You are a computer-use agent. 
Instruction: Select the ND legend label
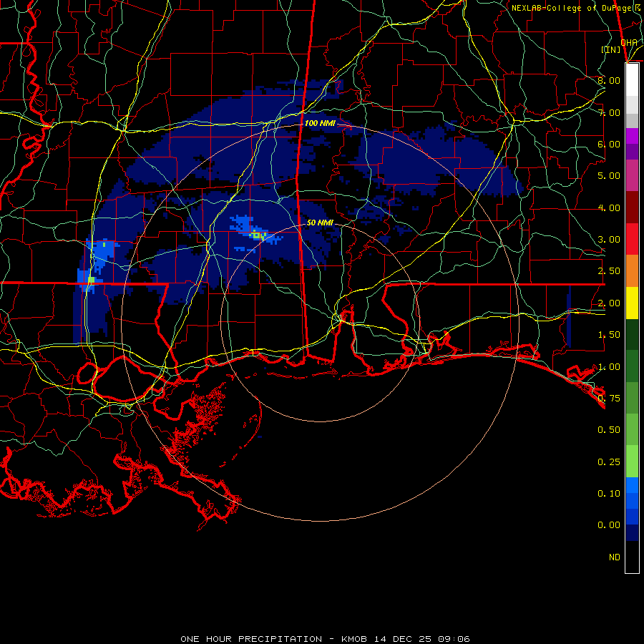point(615,557)
